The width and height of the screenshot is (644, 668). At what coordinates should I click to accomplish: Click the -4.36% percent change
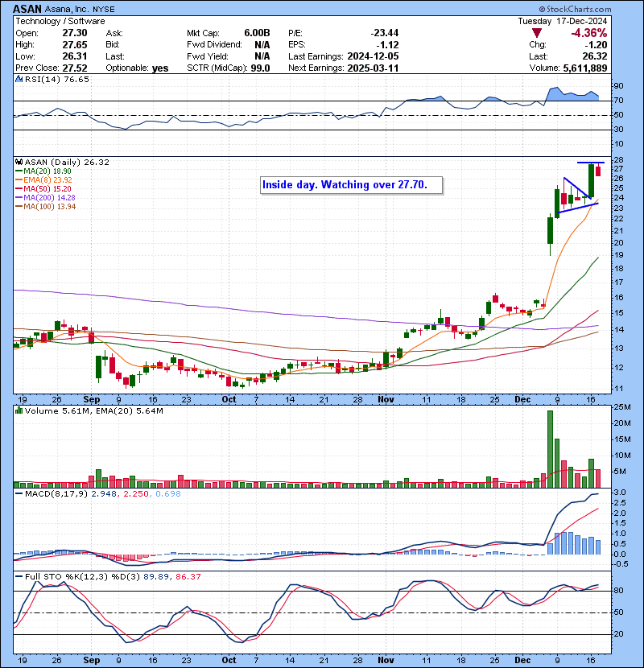pos(589,33)
